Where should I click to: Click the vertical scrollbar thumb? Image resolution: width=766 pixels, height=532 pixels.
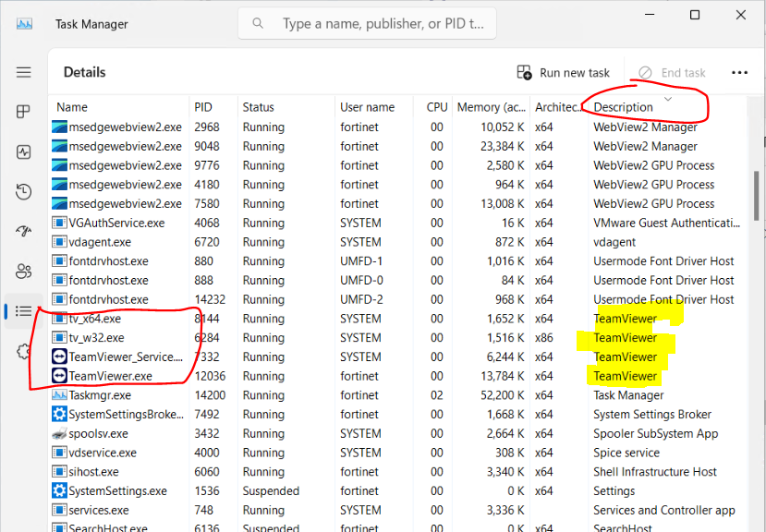pos(756,196)
